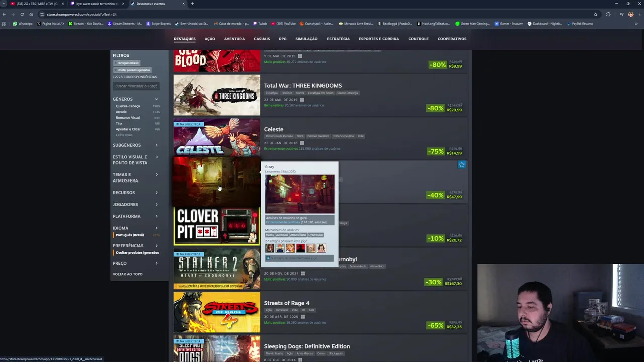Bookmark this page with the star icon
The height and width of the screenshot is (362, 644).
click(596, 14)
